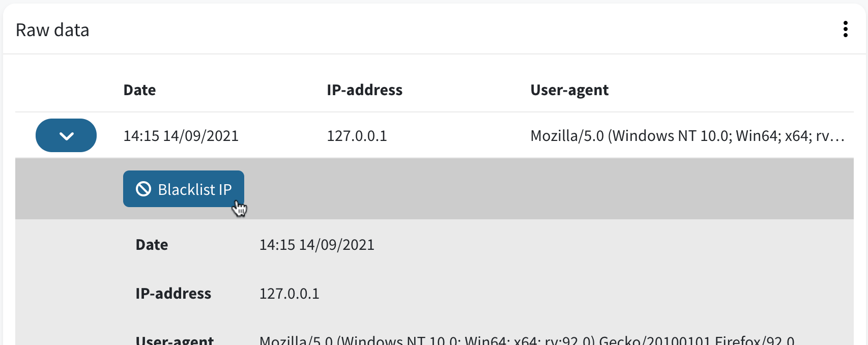Click the User-agent label in expanded details
The height and width of the screenshot is (345, 868).
[x=175, y=340]
